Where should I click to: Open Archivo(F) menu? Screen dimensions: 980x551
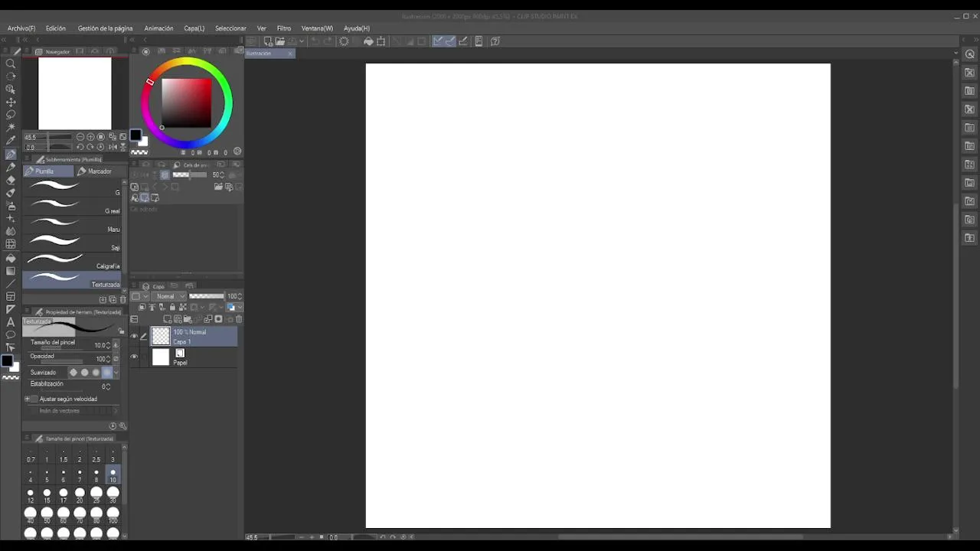tap(21, 28)
